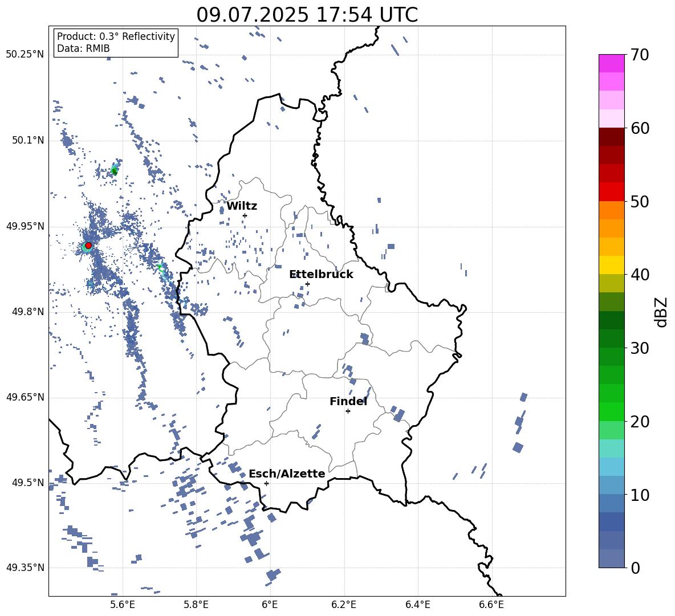
Task: Click the Product: 0.3° Reflectivity text
Action: click(x=116, y=36)
